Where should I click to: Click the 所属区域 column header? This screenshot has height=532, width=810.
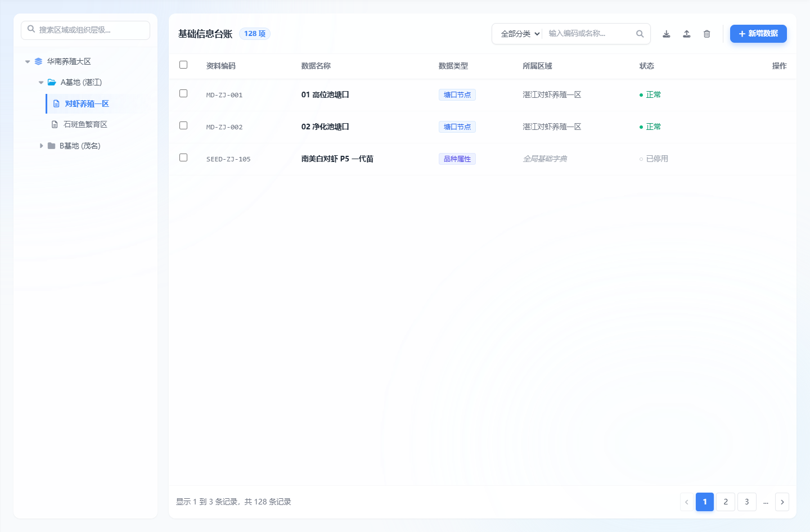537,66
